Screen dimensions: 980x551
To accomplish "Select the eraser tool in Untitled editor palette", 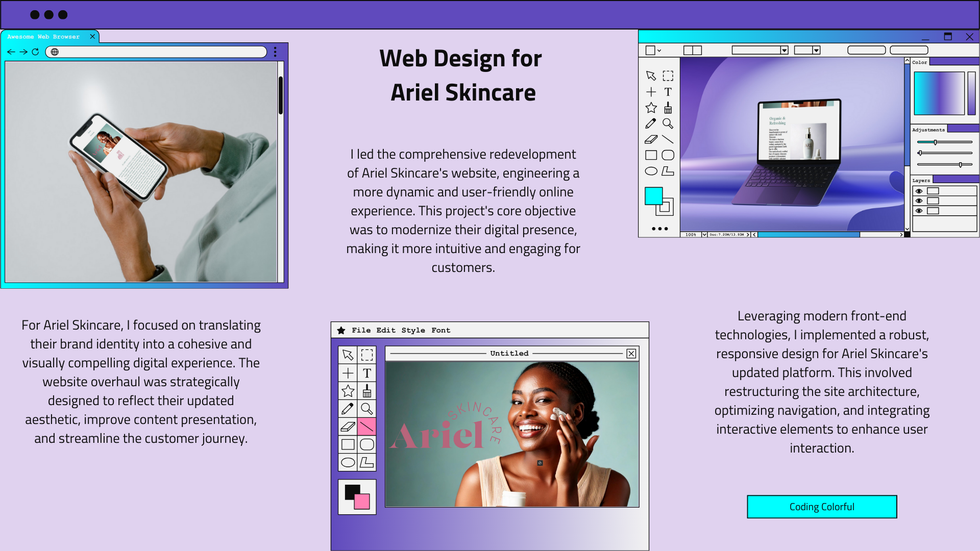I will (348, 427).
